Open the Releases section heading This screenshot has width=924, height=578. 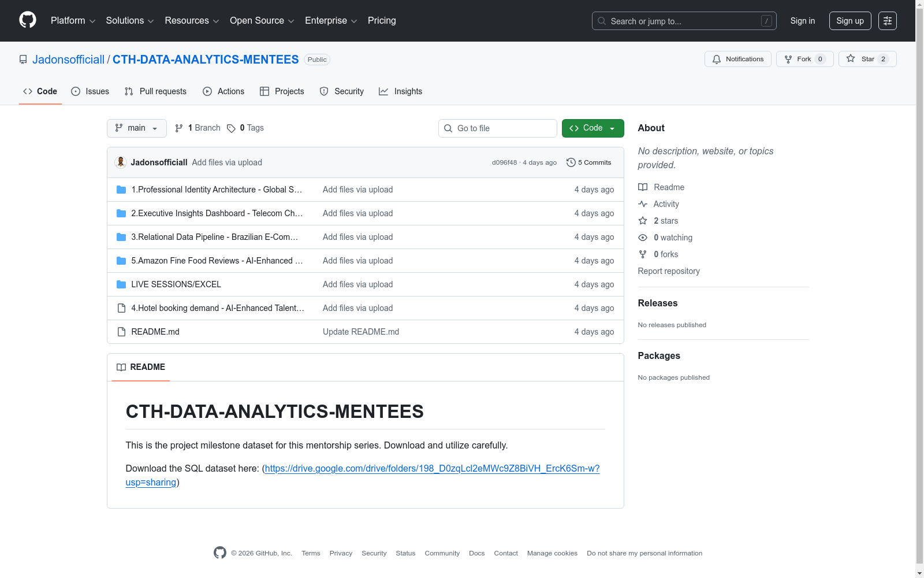pos(658,303)
